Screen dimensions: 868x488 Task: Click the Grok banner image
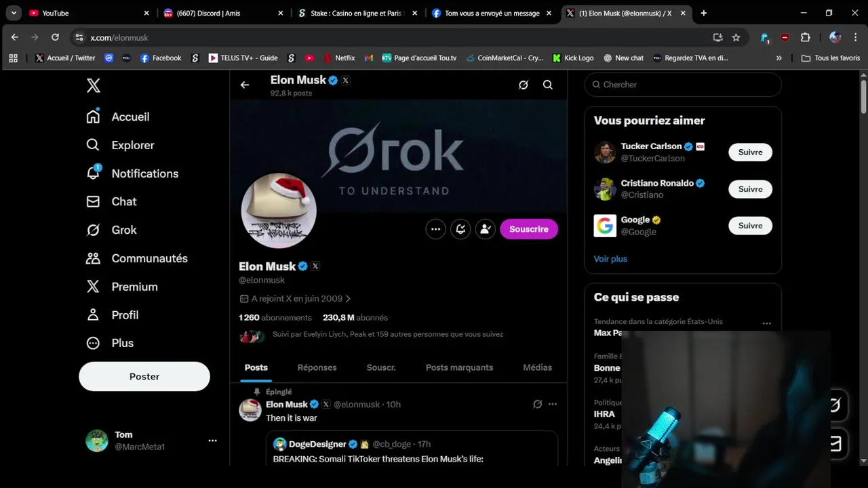click(x=398, y=157)
